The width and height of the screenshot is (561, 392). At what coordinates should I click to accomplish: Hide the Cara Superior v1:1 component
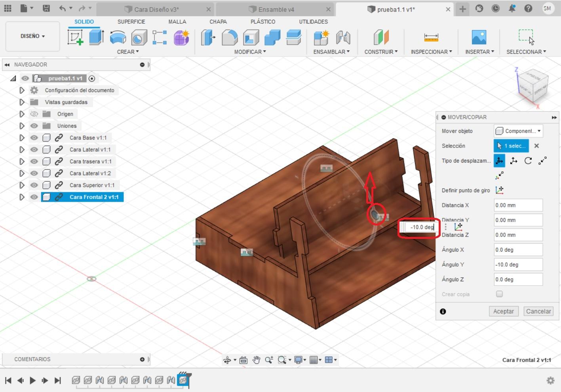pos(34,185)
